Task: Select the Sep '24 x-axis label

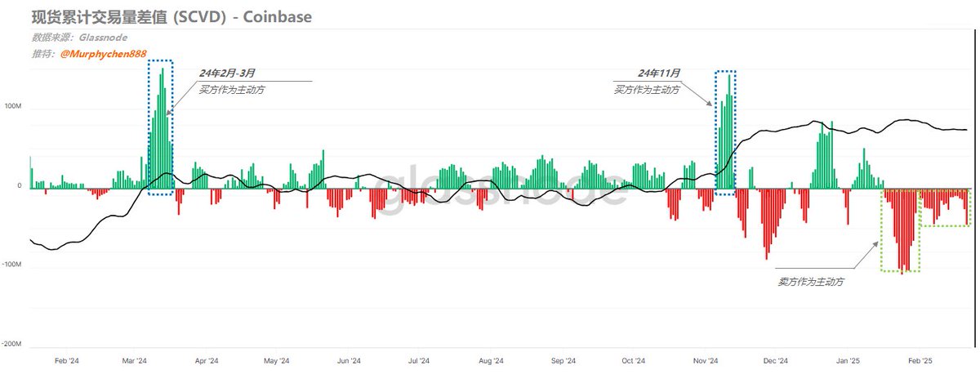Action: (x=563, y=360)
